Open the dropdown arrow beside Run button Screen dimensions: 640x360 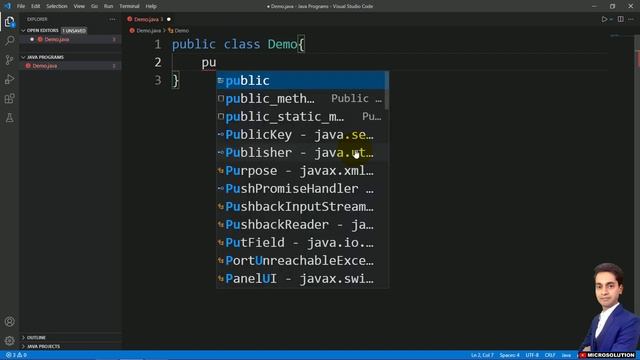611,19
